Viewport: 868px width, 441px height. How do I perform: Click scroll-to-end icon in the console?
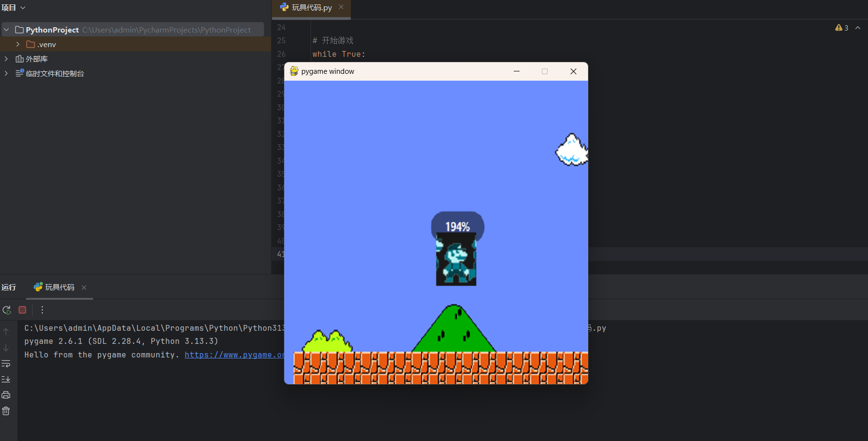6,379
